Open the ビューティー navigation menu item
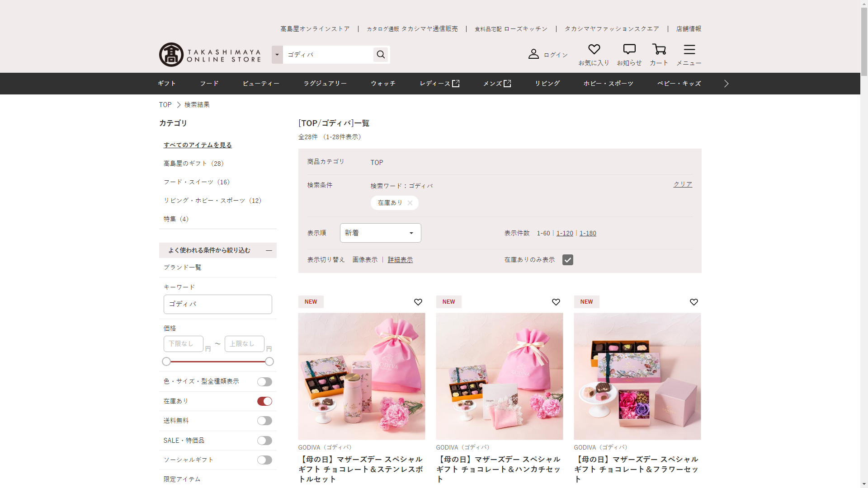Image resolution: width=868 pixels, height=488 pixels. (x=261, y=84)
